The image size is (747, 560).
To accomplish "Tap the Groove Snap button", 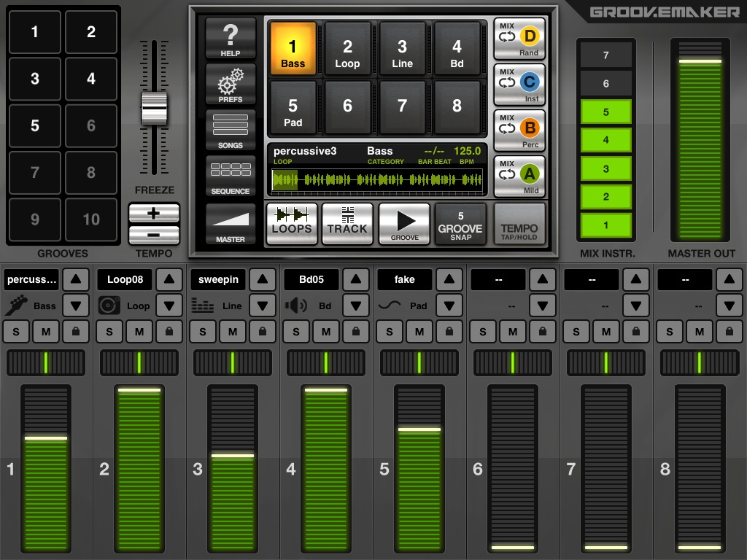I will (x=460, y=224).
